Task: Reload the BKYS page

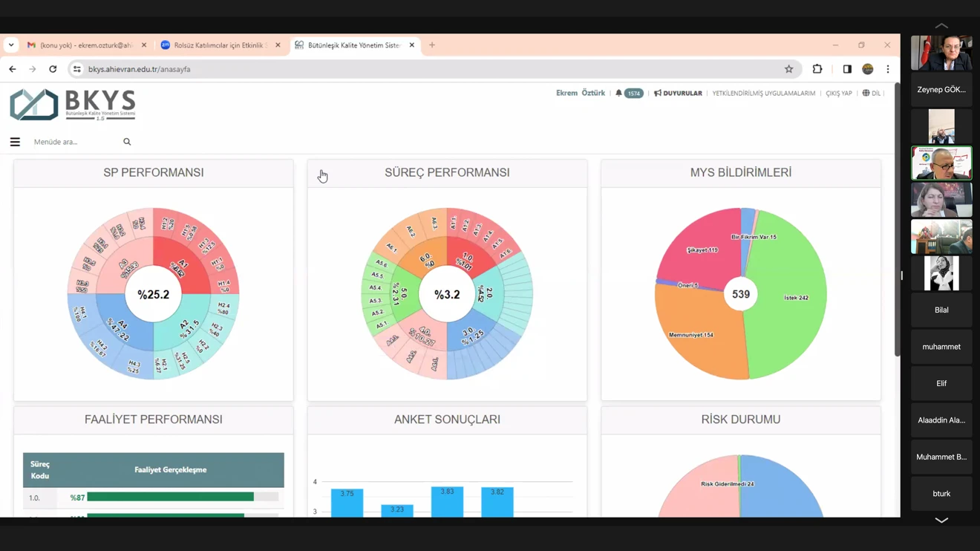Action: [x=53, y=69]
